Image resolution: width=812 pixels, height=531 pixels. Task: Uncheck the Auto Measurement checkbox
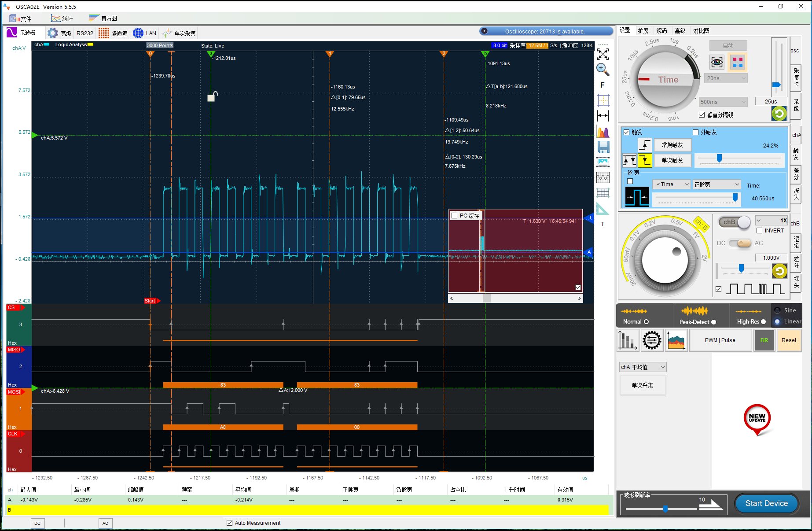(x=230, y=523)
